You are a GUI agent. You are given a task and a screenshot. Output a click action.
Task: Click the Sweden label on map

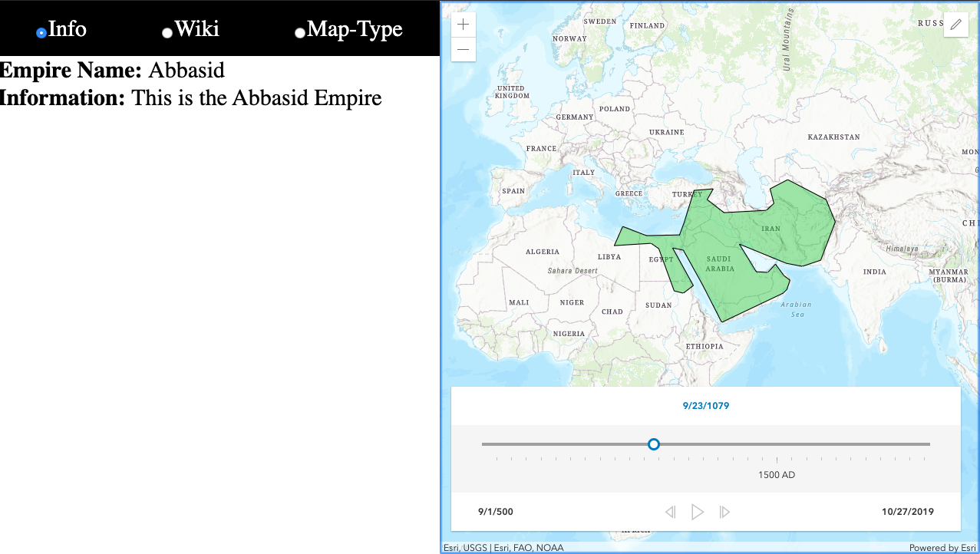pos(600,21)
